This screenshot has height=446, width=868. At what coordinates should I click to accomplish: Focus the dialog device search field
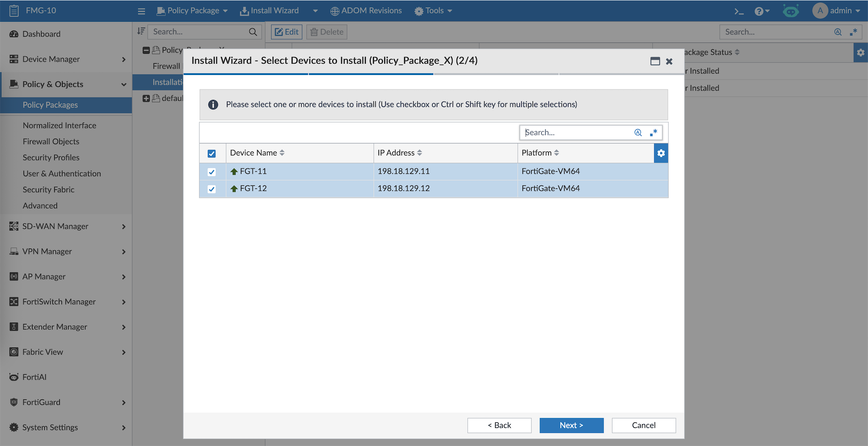tap(576, 132)
